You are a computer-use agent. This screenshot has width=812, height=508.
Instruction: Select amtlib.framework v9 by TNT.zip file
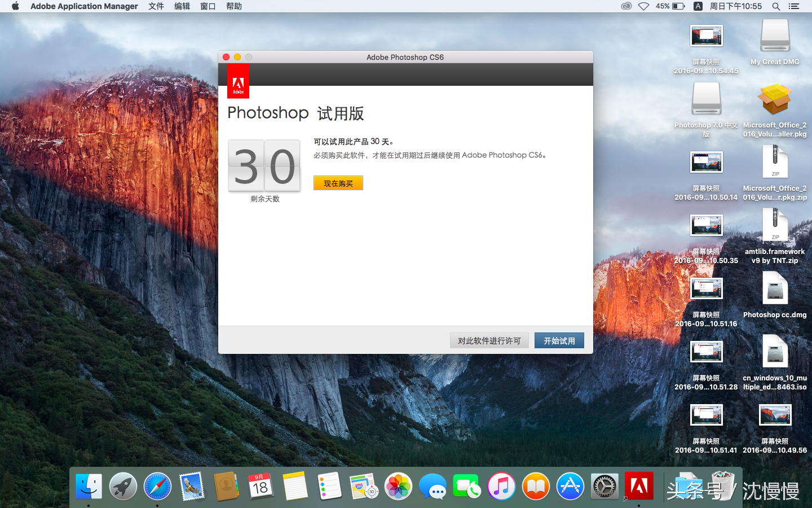[x=775, y=225]
